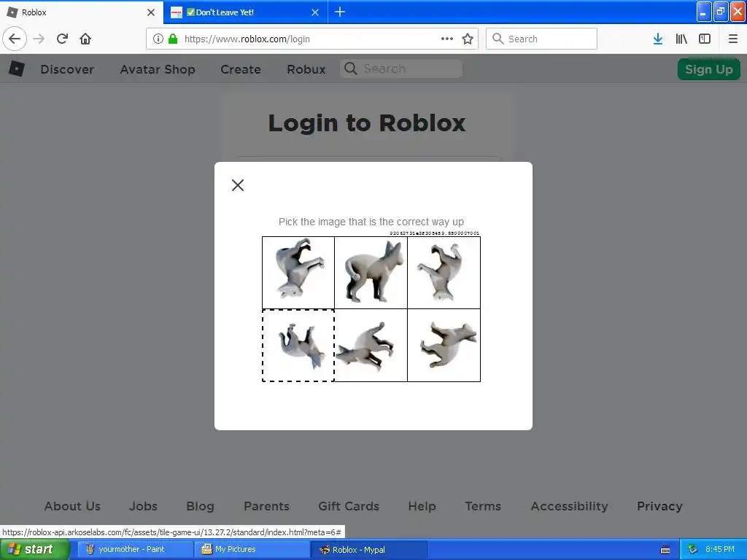Open the Accessibility footer link

[569, 506]
